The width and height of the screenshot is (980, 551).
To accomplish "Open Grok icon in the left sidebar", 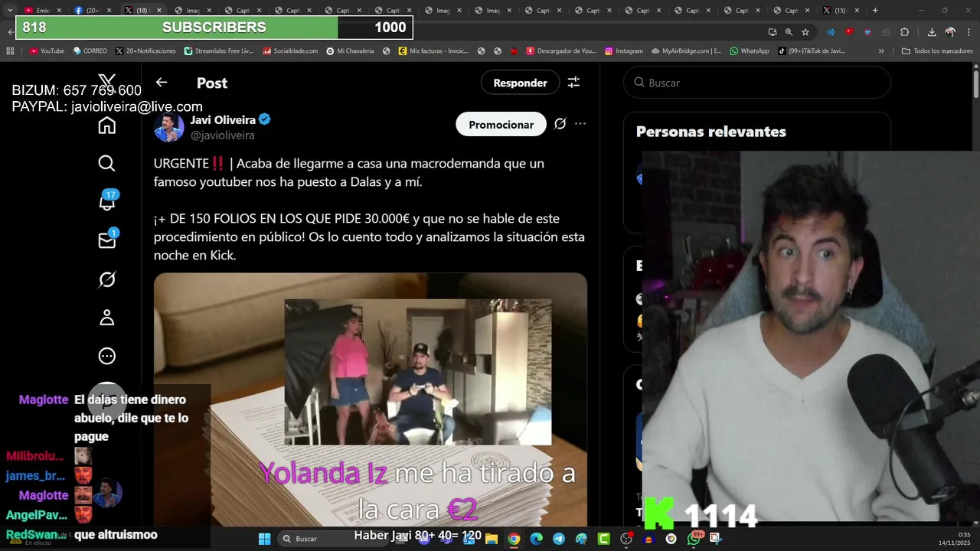I will point(107,279).
